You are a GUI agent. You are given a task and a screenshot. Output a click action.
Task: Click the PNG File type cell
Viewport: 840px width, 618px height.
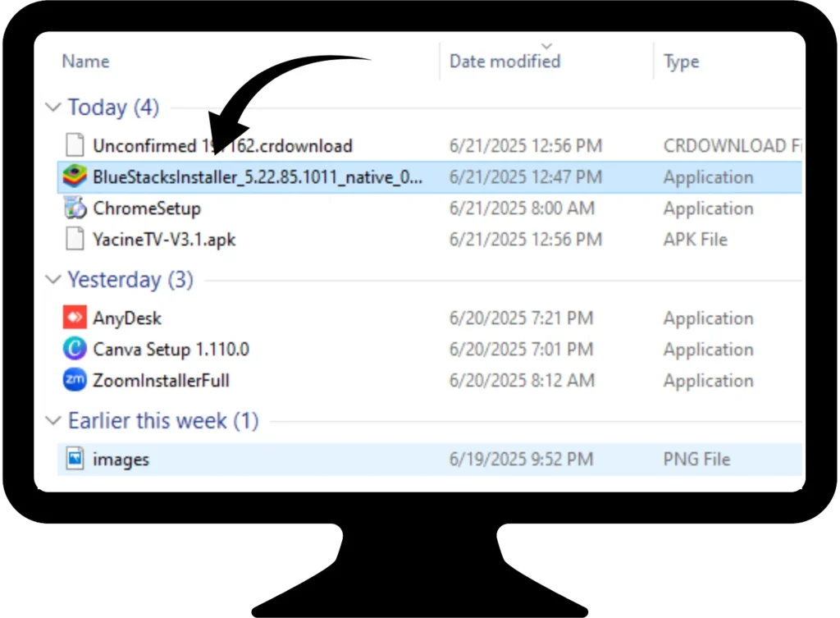[x=696, y=459]
